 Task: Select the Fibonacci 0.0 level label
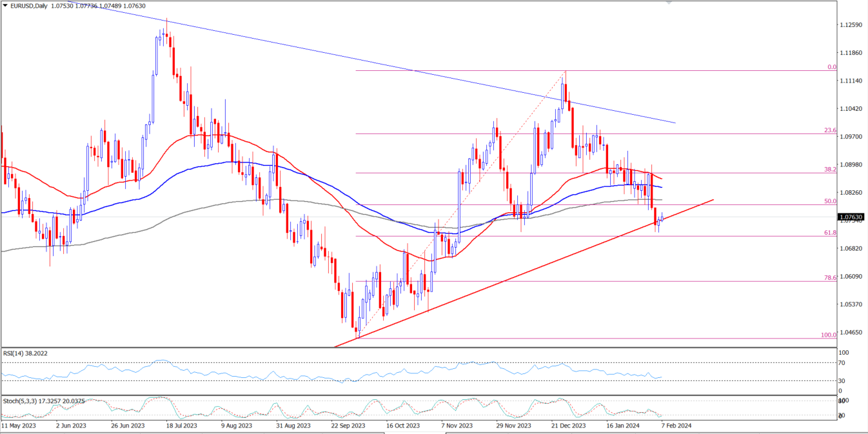tap(831, 67)
